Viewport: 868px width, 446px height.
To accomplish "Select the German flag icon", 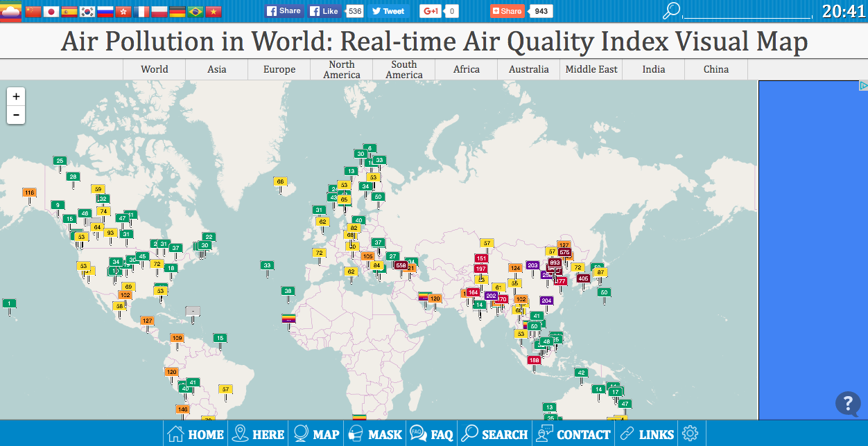I will click(177, 11).
